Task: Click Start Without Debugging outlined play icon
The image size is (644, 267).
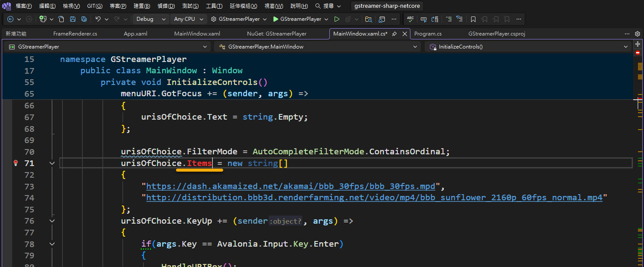Action: pos(337,19)
